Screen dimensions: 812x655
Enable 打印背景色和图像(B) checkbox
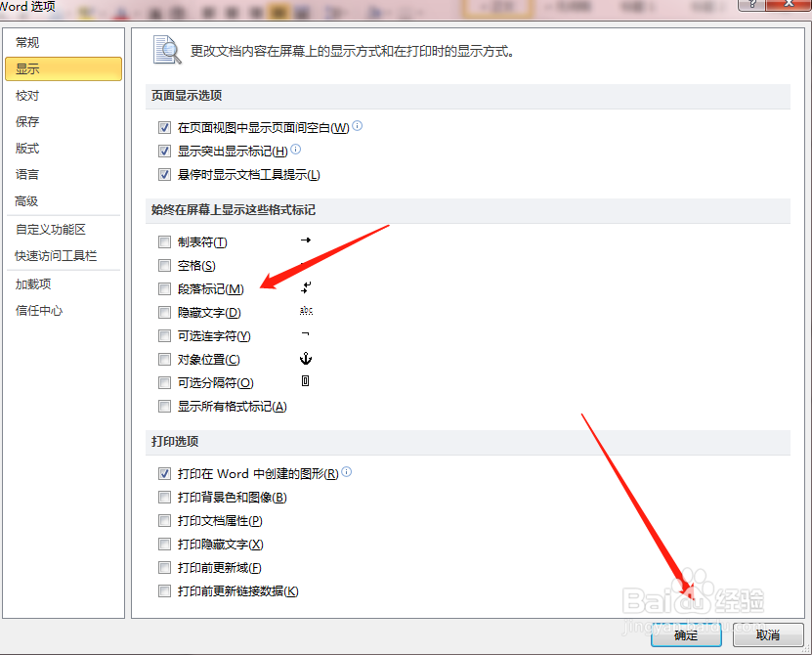click(x=164, y=498)
